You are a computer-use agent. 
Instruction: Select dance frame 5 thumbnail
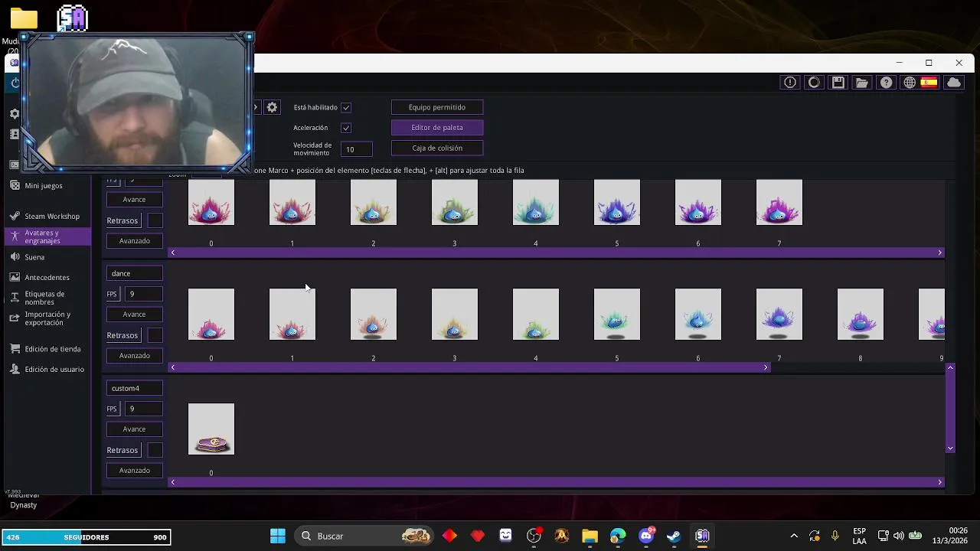point(617,314)
